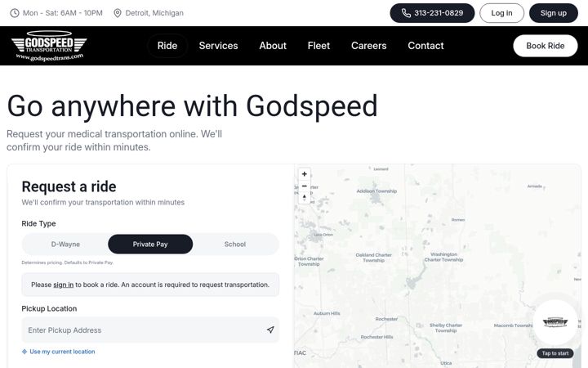Click the Godspeed Transportation logo
This screenshot has height=368, width=588.
pyautogui.click(x=49, y=46)
